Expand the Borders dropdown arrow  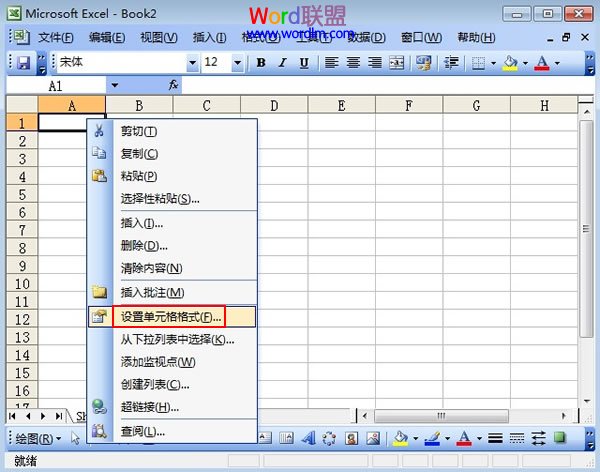point(493,63)
